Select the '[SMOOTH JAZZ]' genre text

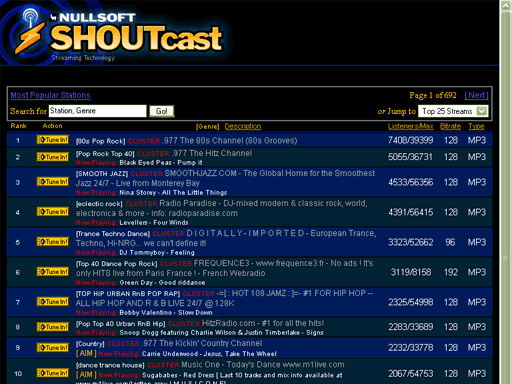(x=102, y=174)
